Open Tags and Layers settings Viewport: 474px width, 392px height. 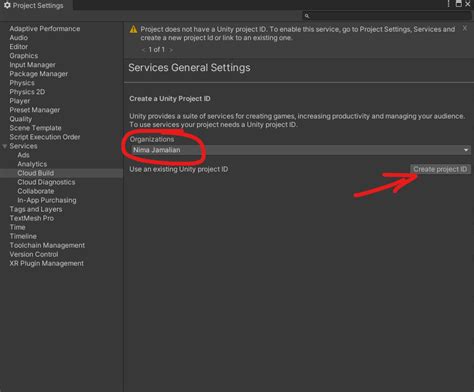(36, 209)
